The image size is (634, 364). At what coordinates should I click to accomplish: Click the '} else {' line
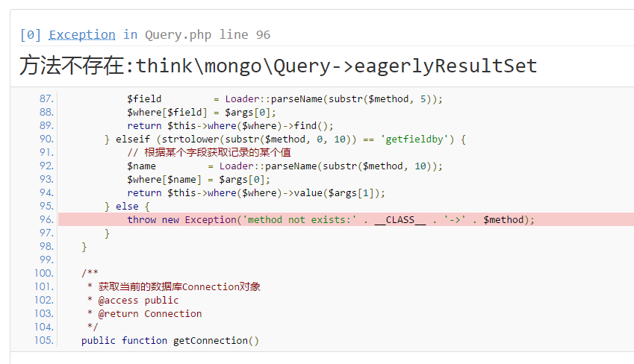pos(127,206)
